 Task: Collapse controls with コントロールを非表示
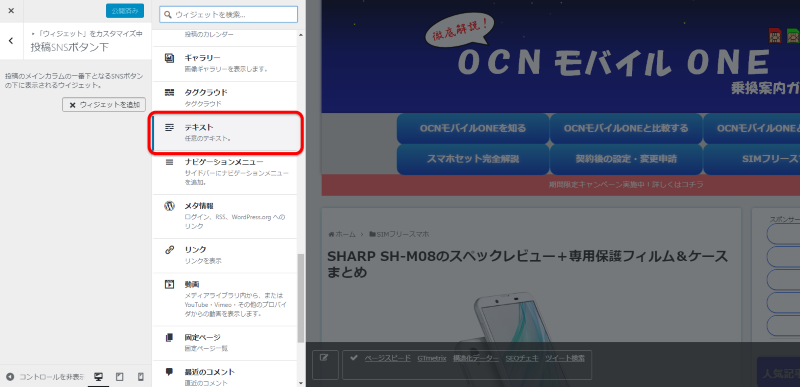pyautogui.click(x=45, y=377)
